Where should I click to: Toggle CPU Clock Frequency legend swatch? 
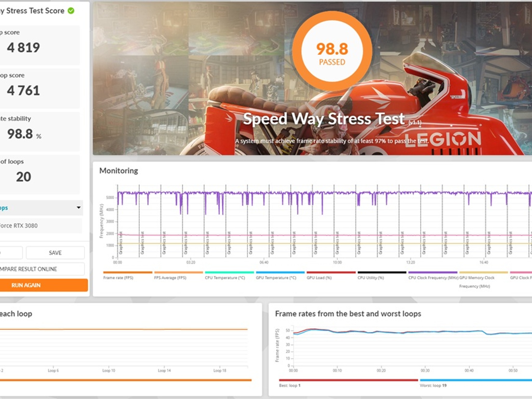(x=433, y=272)
